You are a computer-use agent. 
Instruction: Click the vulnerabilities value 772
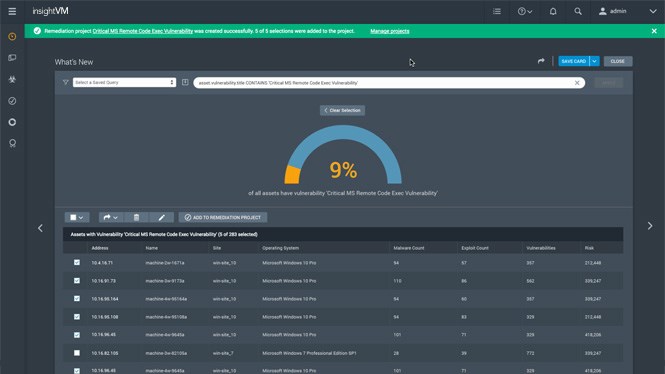click(x=530, y=353)
